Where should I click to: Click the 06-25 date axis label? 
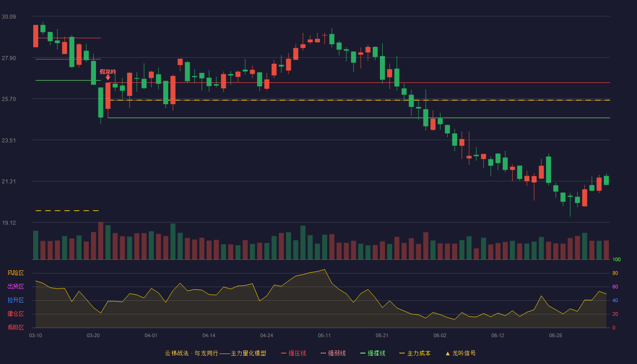pyautogui.click(x=556, y=335)
